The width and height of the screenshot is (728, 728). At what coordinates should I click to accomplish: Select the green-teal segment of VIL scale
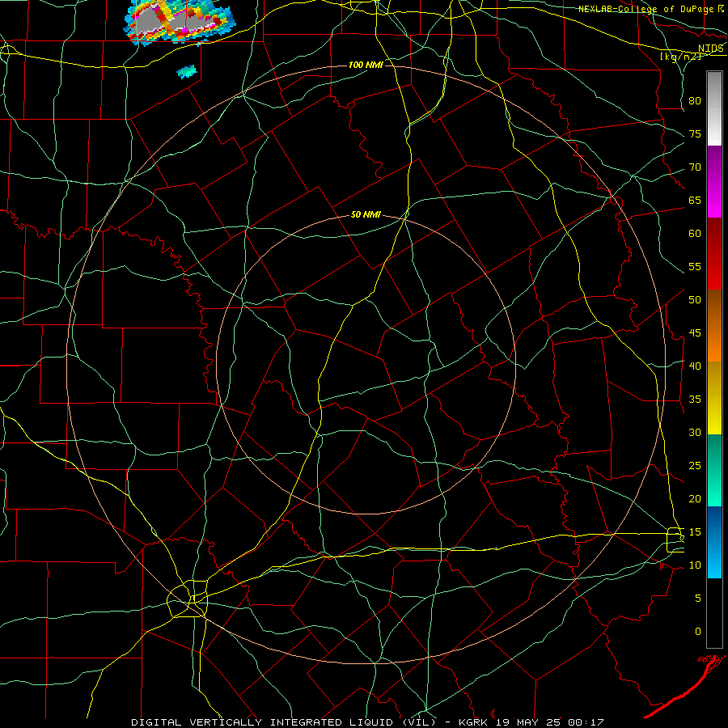(x=714, y=470)
